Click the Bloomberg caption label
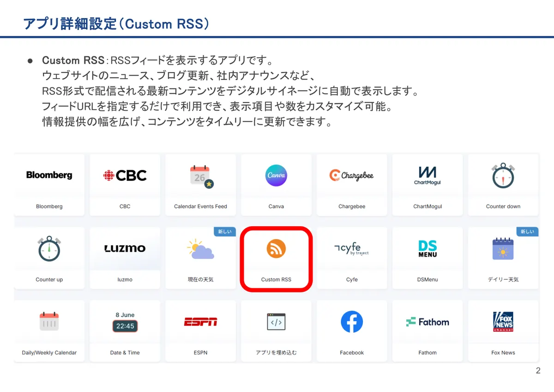 click(49, 206)
